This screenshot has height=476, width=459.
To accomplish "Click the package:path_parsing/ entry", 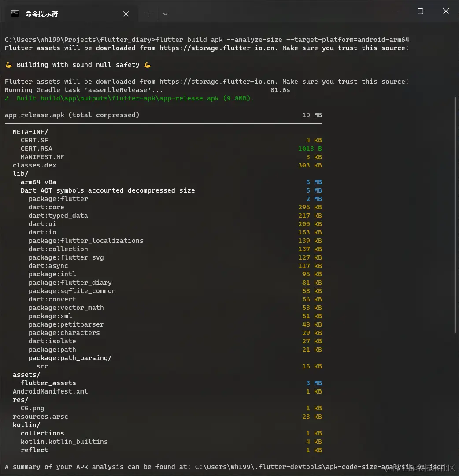I will 70,358.
